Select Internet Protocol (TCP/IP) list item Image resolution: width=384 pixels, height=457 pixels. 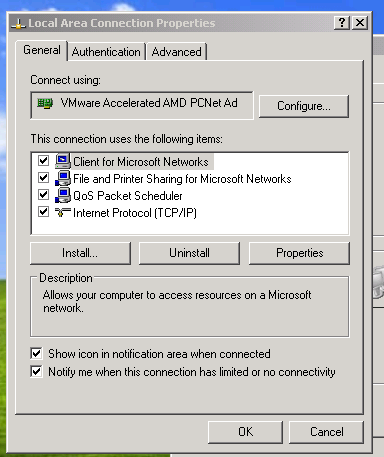135,213
